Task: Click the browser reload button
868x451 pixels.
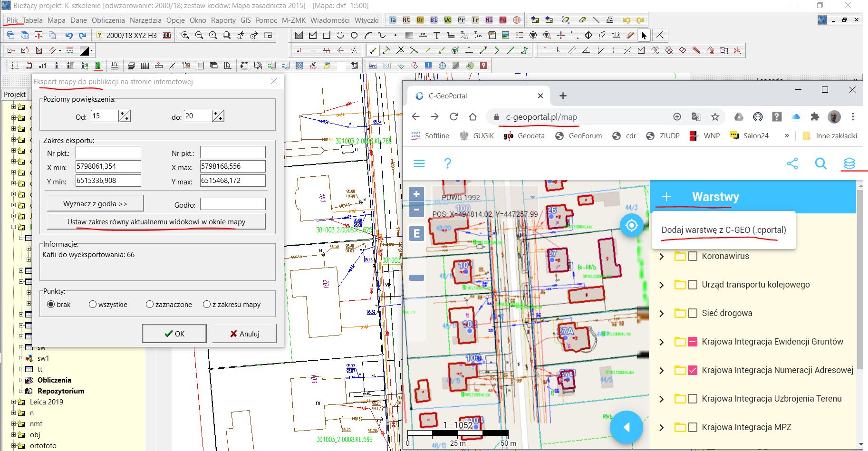Action: pos(453,117)
